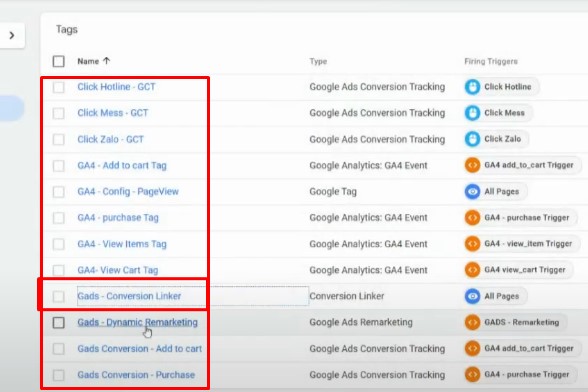Open the GA4 - Add to cart Tag
Viewport: 588px width, 392px height.
click(122, 165)
